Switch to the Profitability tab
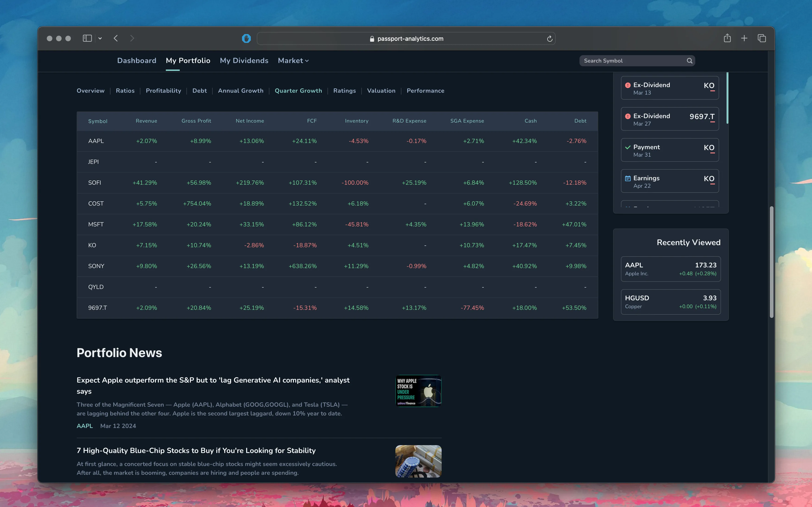Viewport: 812px width, 507px height. (163, 91)
